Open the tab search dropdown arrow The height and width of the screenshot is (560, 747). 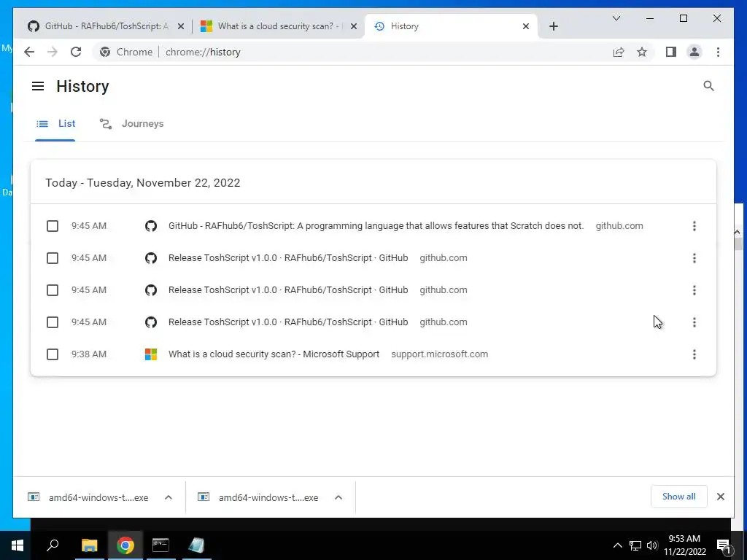pyautogui.click(x=616, y=18)
